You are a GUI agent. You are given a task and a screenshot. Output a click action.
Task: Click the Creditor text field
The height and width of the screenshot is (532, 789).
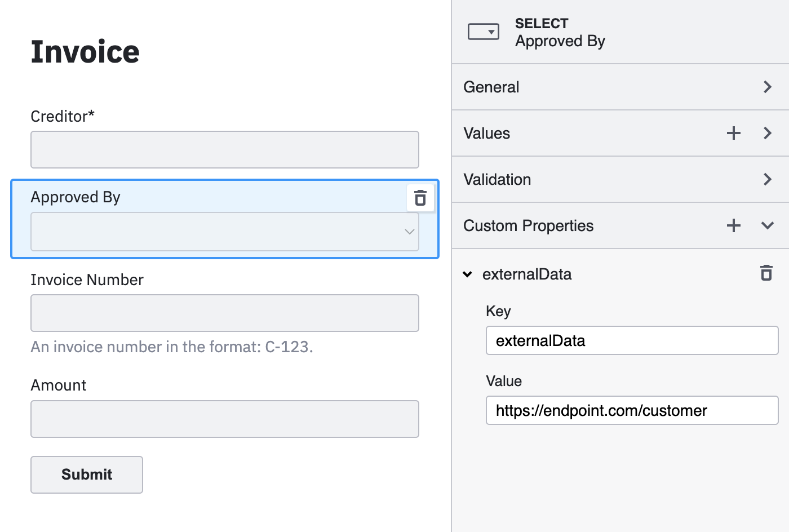(224, 150)
